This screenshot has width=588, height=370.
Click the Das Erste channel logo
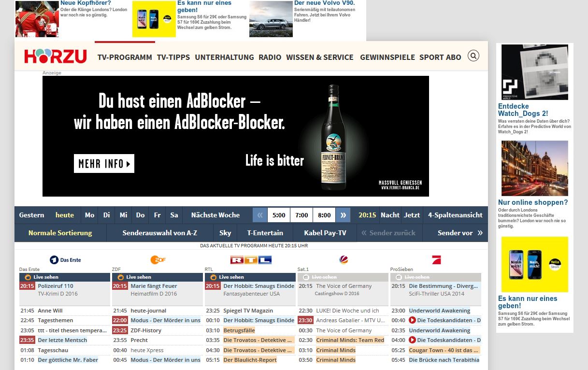point(65,260)
